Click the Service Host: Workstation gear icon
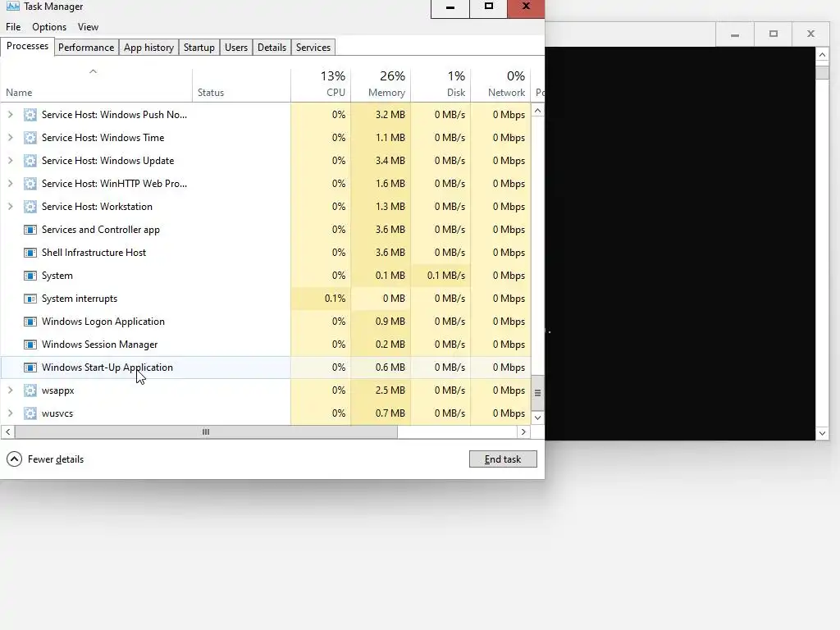 pyautogui.click(x=30, y=207)
